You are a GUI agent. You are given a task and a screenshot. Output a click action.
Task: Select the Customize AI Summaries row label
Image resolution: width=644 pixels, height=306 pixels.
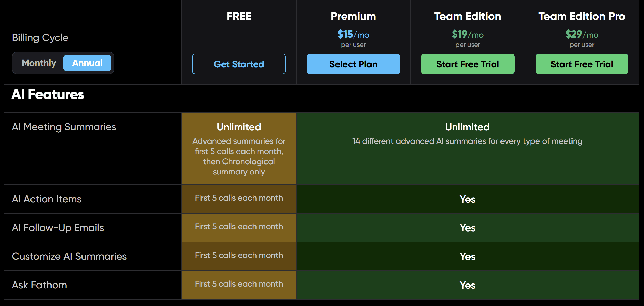pyautogui.click(x=69, y=256)
